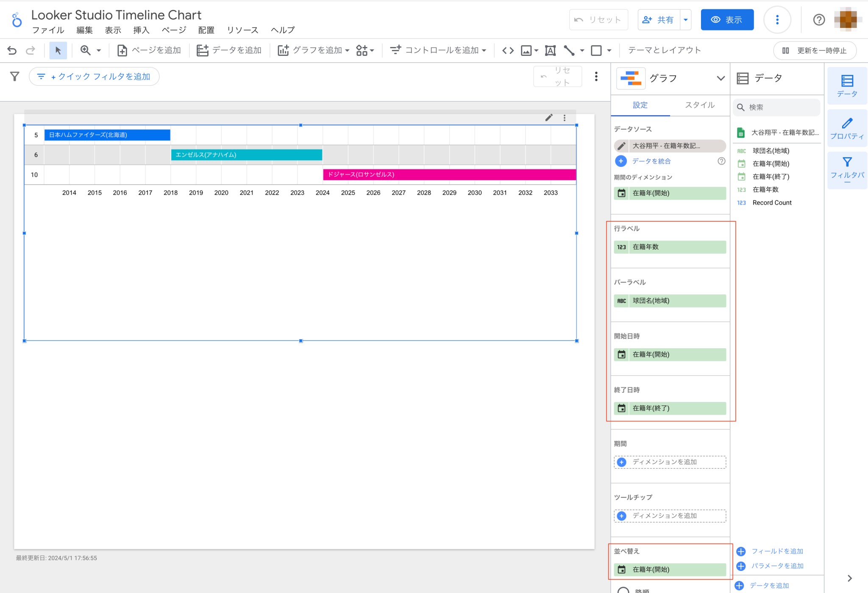Expand the shape tool dropdown arrow
The height and width of the screenshot is (593, 868).
[609, 50]
